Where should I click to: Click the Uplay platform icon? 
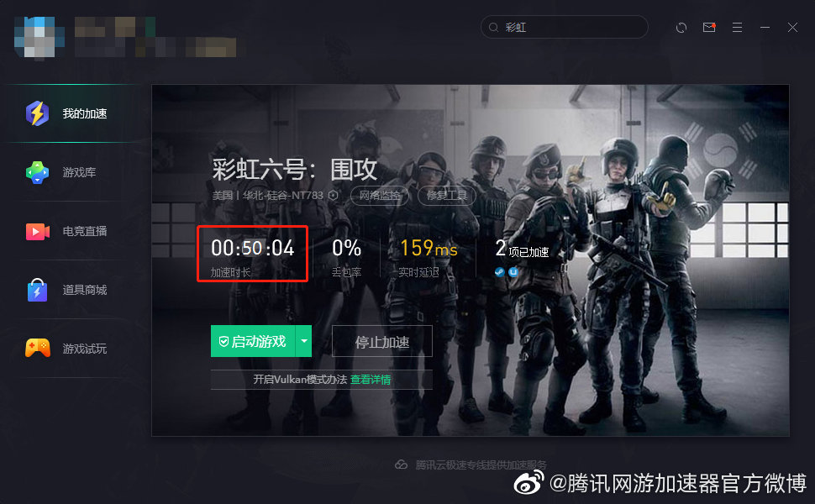[513, 272]
